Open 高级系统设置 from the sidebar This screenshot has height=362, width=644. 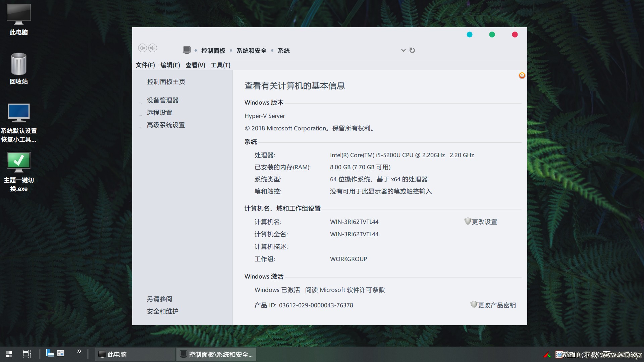[x=166, y=125]
